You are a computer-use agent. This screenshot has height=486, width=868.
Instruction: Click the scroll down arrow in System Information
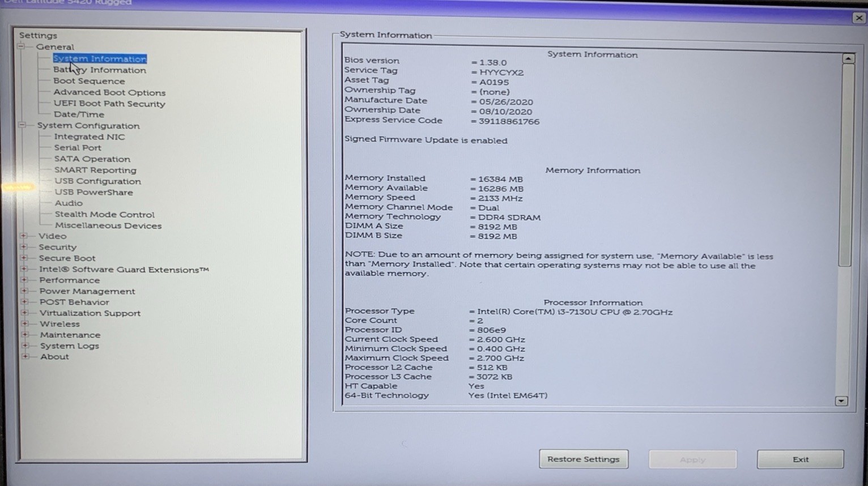pos(841,400)
